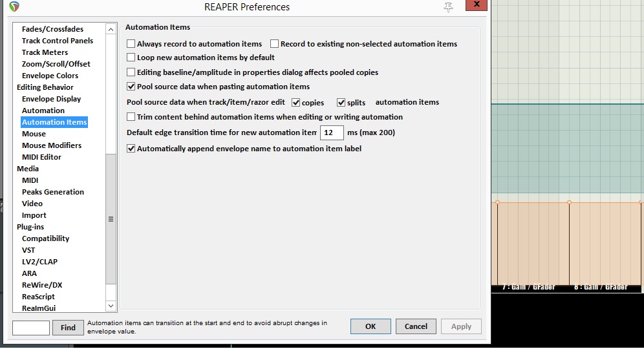
Task: Click the preferences search input field
Action: [31, 327]
